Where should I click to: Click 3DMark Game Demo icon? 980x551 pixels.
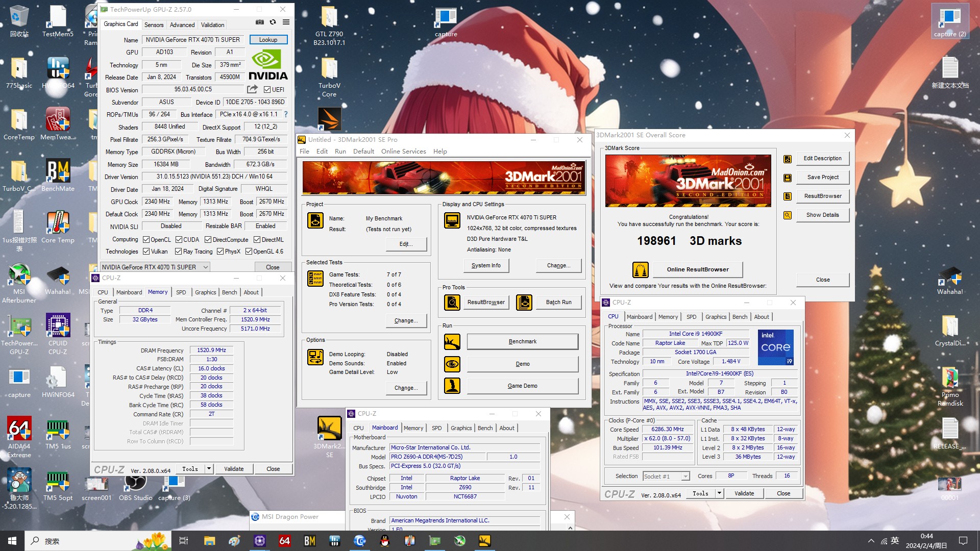point(452,386)
